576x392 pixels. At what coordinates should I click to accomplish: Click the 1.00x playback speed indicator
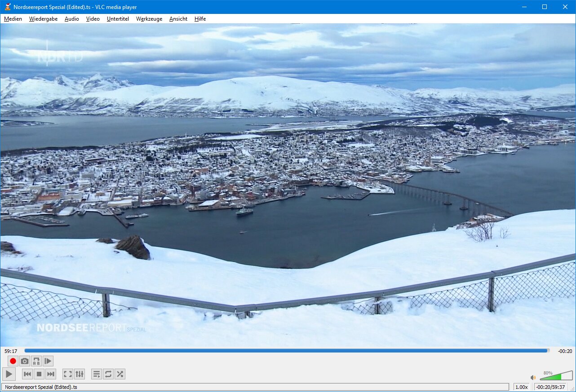coord(521,387)
